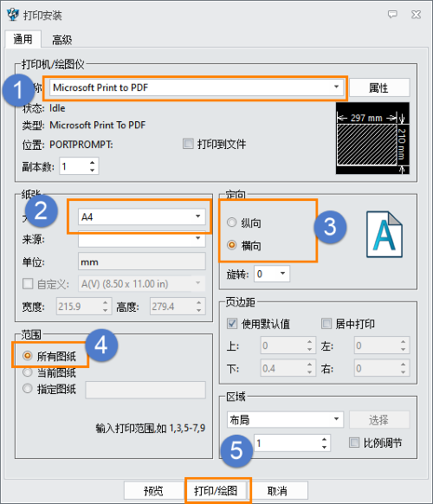Click the 属性 properties button
Screen dimensions: 433x504
(379, 87)
